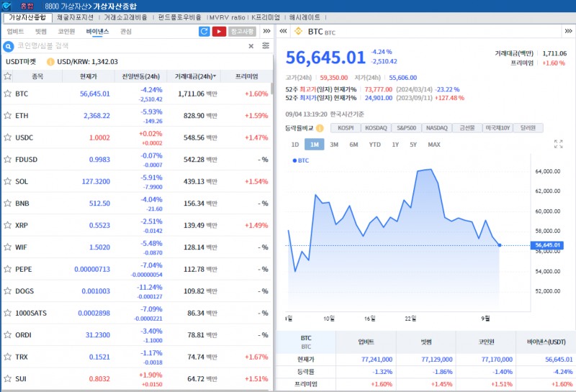576x392 pixels.
Task: Select the 1Y chart period button
Action: coord(395,145)
